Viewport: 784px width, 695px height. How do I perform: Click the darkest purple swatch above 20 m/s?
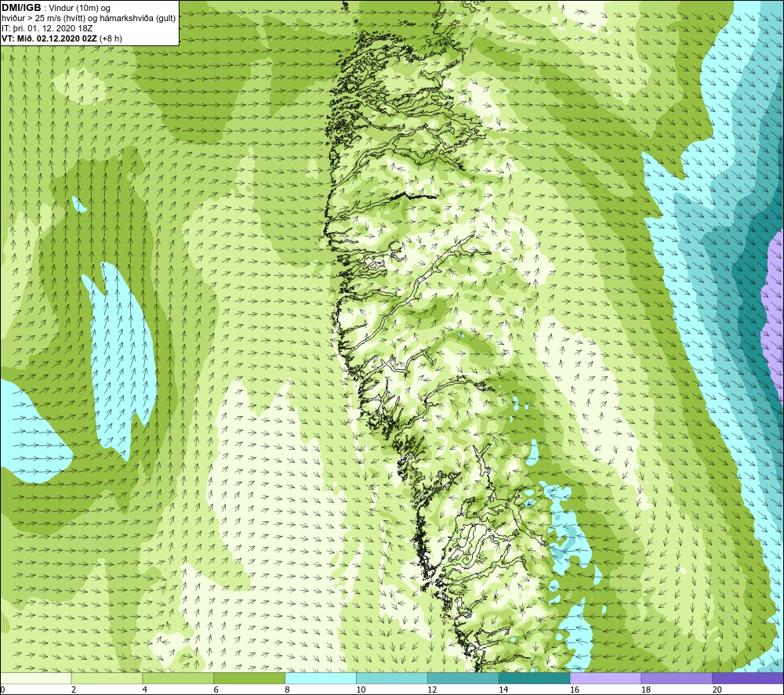(748, 679)
